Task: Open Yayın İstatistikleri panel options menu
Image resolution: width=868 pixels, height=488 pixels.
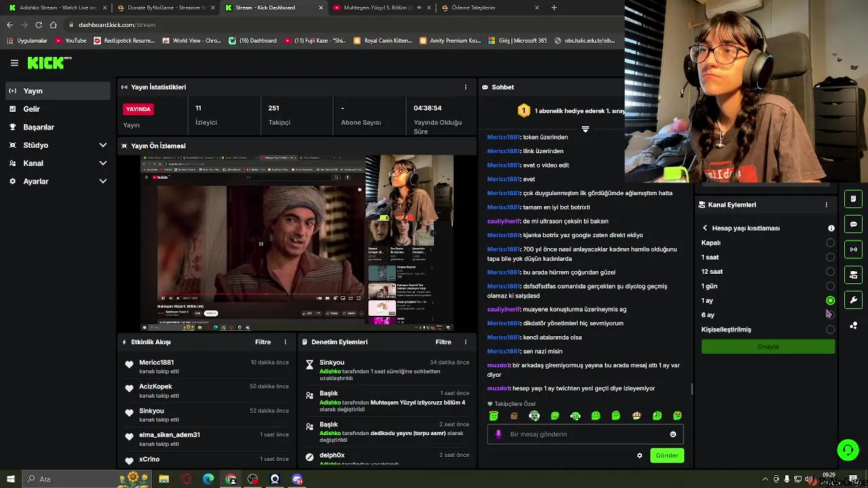Action: point(465,87)
